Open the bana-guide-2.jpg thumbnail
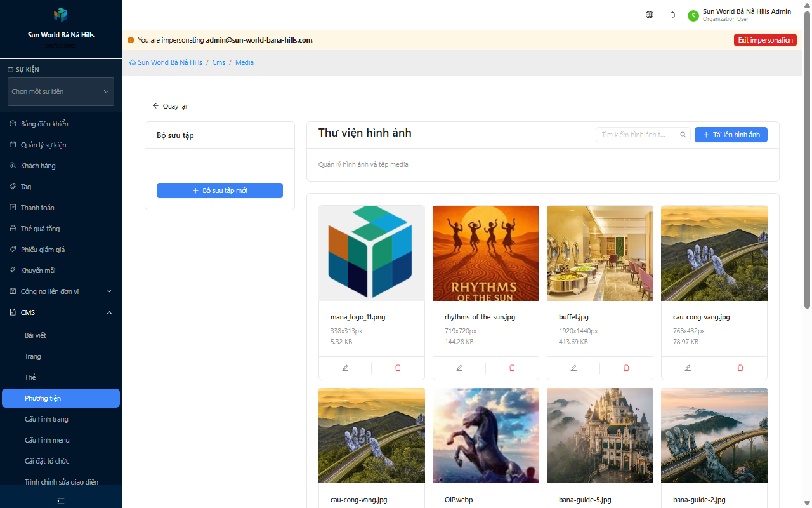The width and height of the screenshot is (812, 508). coord(714,436)
